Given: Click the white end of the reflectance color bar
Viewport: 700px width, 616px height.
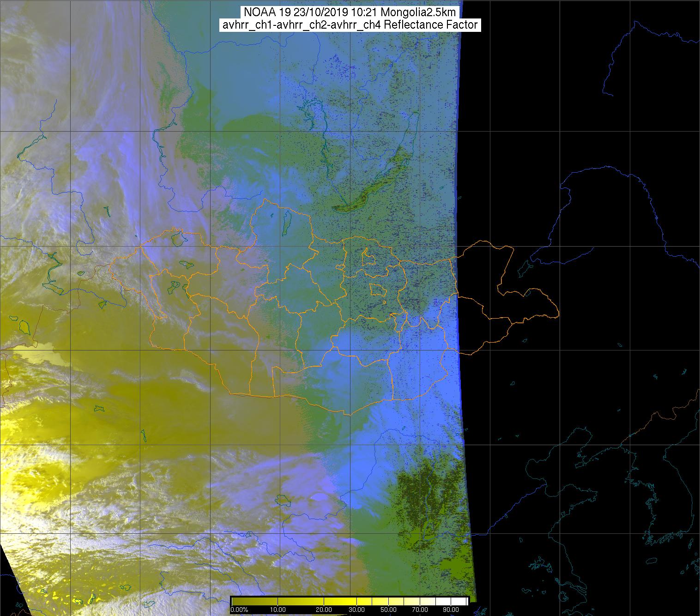Looking at the screenshot, I should [x=459, y=601].
